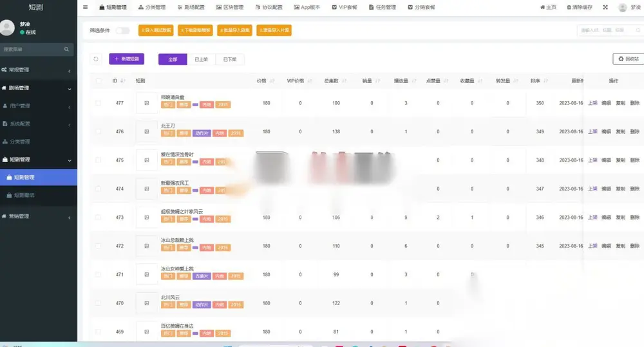
Task: Switch to the 区块管理 top tab
Action: coord(230,7)
